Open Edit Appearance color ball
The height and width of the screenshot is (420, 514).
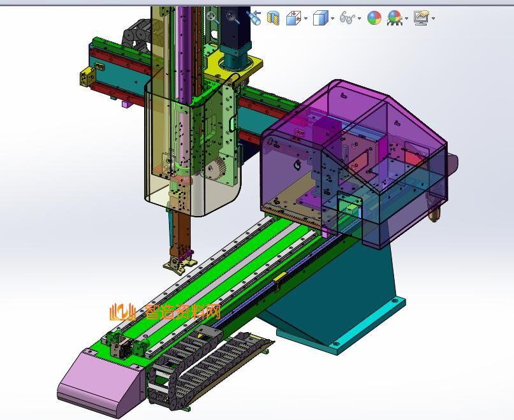coord(374,18)
